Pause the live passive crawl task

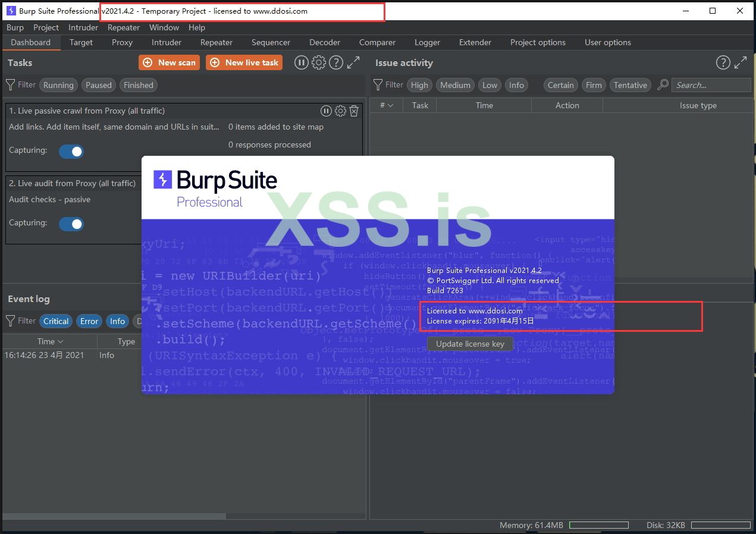pyautogui.click(x=326, y=111)
